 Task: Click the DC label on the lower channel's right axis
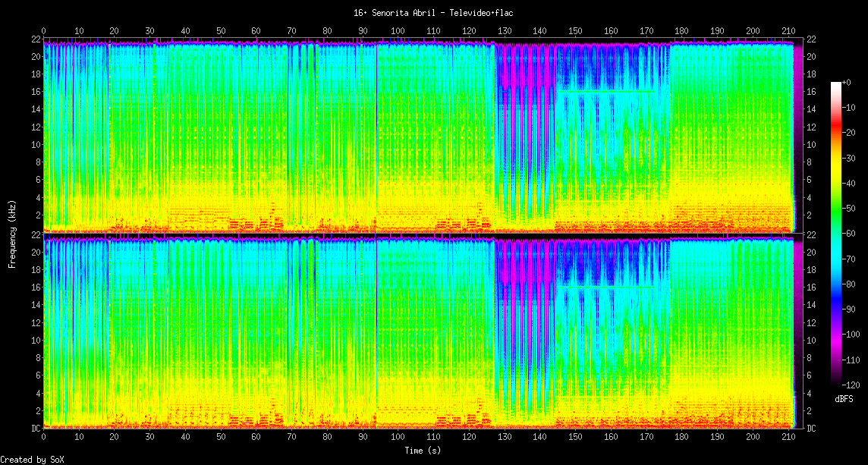click(810, 429)
